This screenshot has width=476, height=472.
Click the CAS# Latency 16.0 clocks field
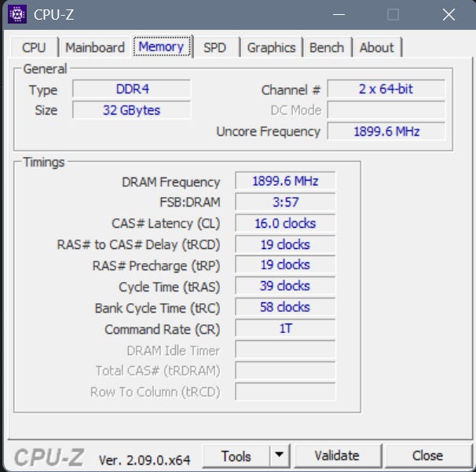tap(285, 223)
